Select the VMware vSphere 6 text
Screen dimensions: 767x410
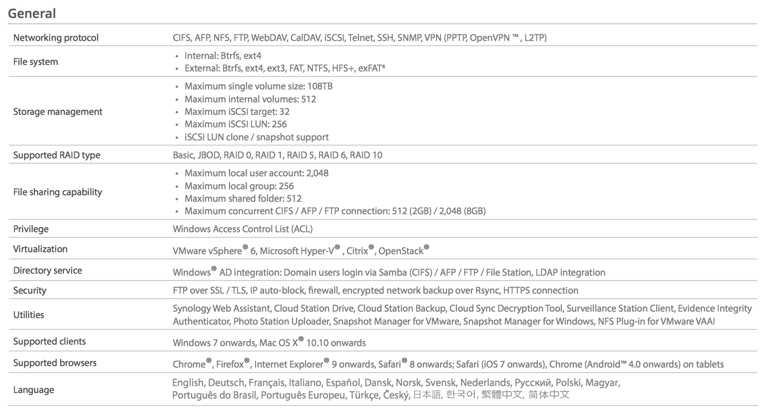pyautogui.click(x=214, y=250)
